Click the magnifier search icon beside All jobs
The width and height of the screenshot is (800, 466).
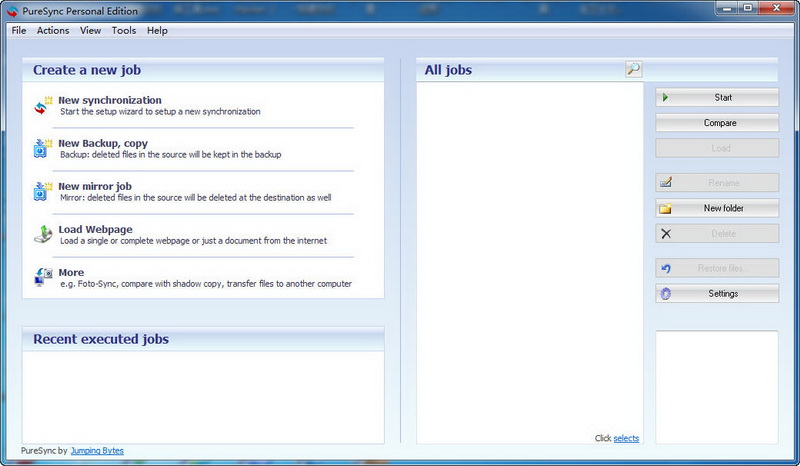633,69
